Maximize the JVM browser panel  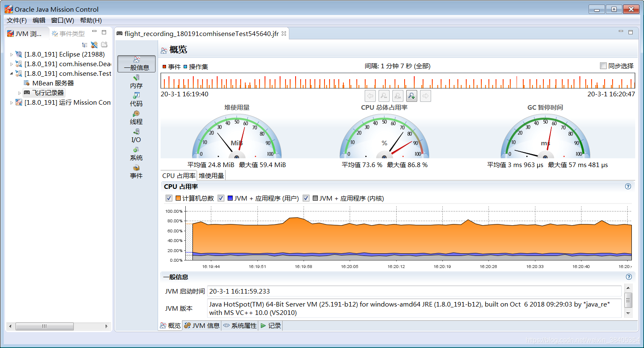tap(104, 32)
